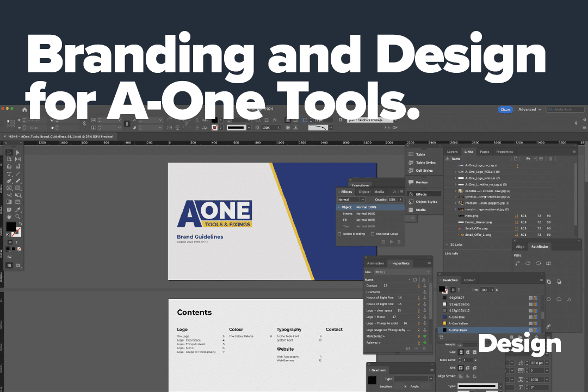
Task: Toggle Align Stroke to Center
Action: 468,376
